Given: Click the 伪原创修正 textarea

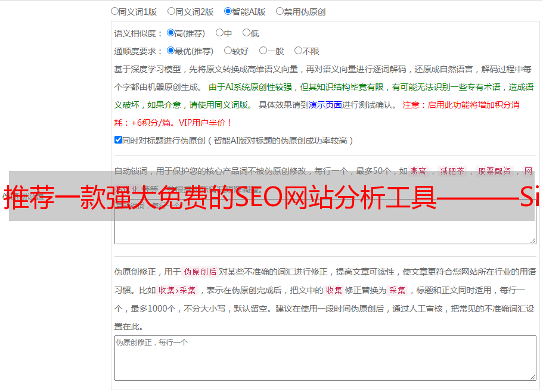Looking at the screenshot, I should click(325, 358).
